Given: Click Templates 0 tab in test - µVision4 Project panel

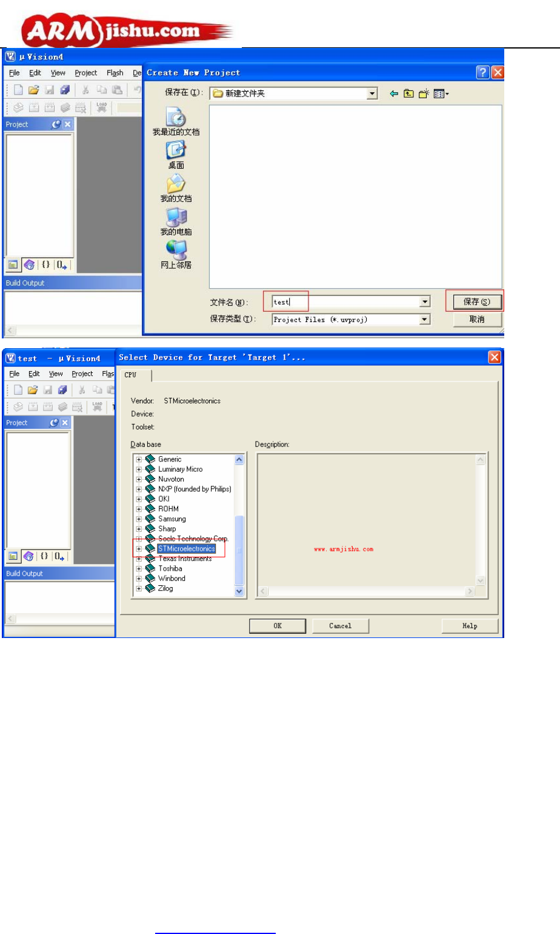Looking at the screenshot, I should tap(59, 556).
